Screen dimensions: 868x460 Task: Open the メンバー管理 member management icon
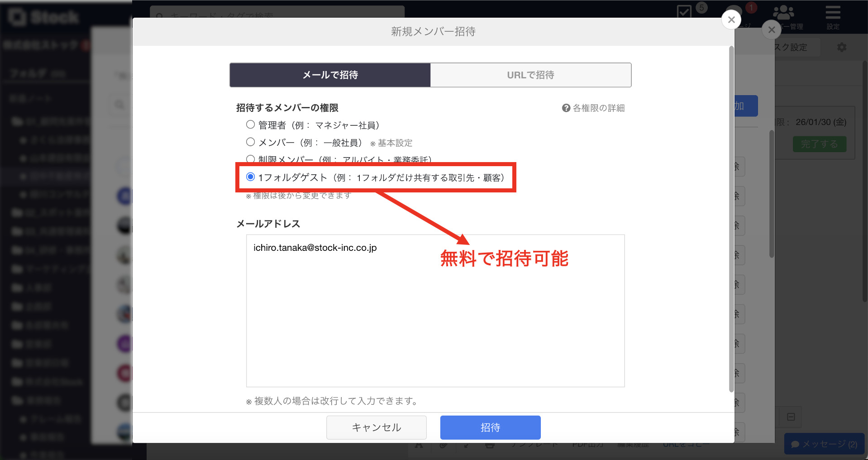tap(783, 11)
